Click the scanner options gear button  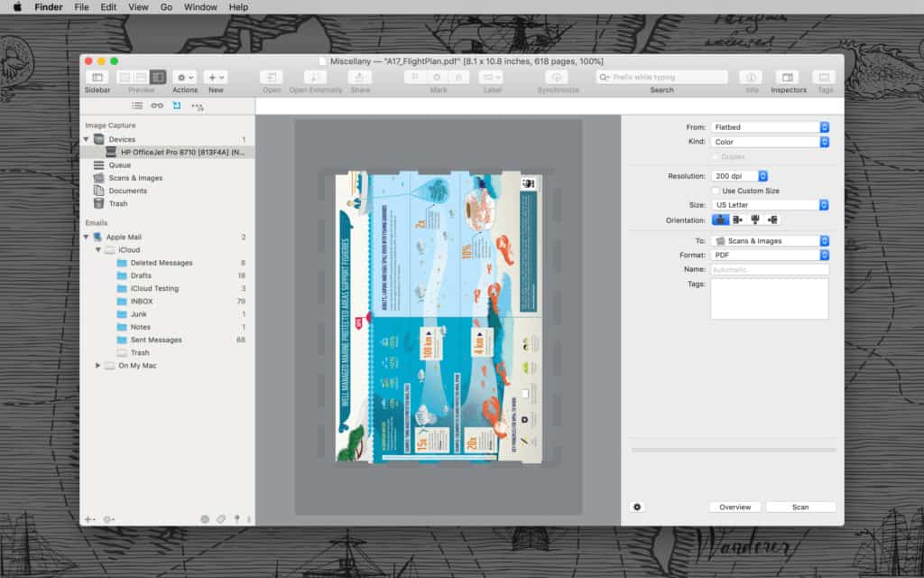(637, 508)
